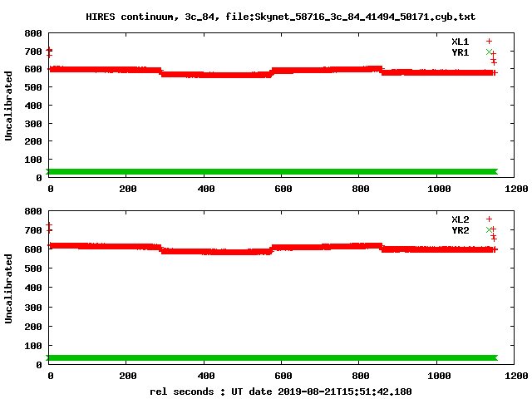Click the plot title with the Skynet file name
532x399 pixels.
[281, 17]
